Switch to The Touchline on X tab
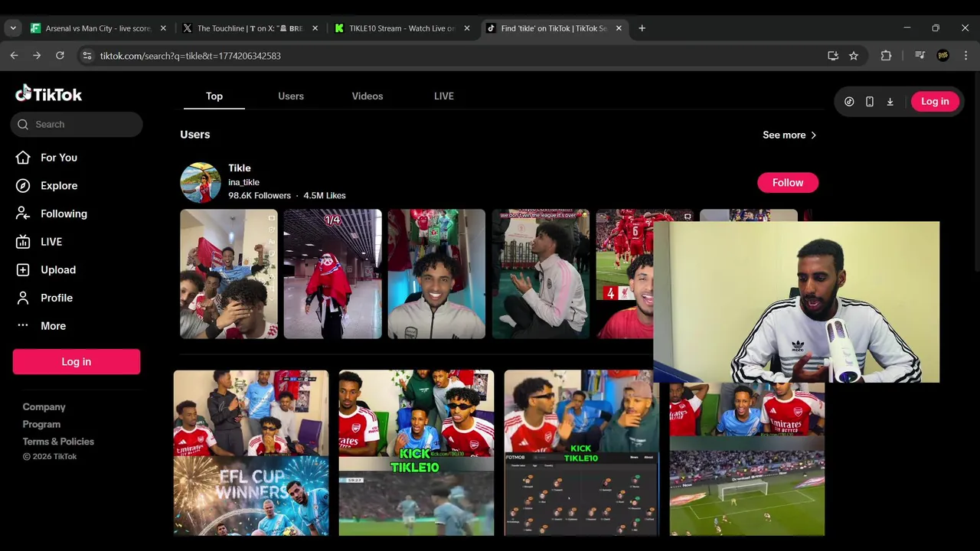This screenshot has height=551, width=980. 250,28
